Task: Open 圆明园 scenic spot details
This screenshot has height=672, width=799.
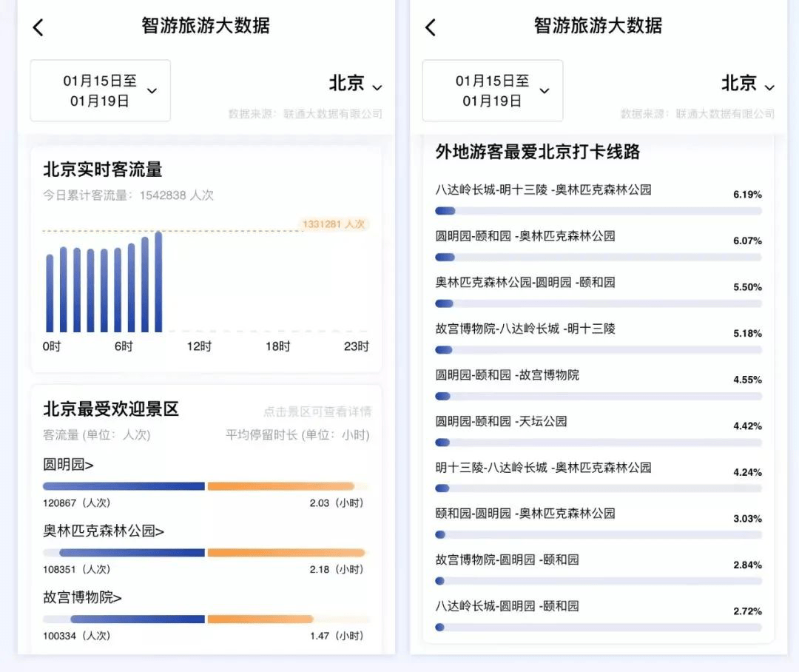Action: 68,465
